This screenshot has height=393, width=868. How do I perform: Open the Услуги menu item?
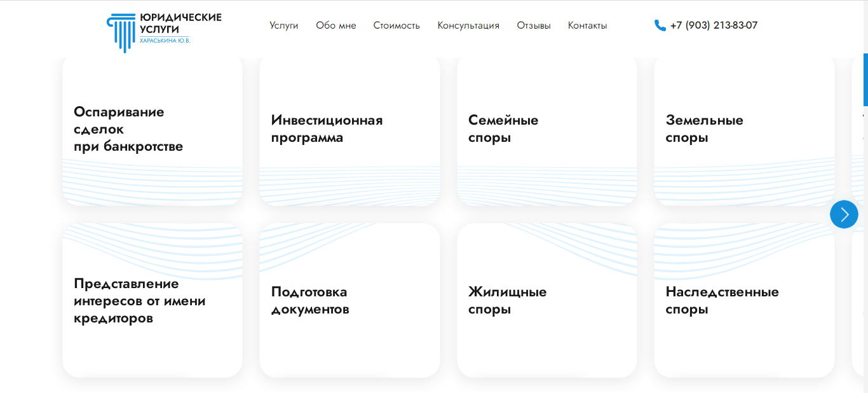click(283, 25)
